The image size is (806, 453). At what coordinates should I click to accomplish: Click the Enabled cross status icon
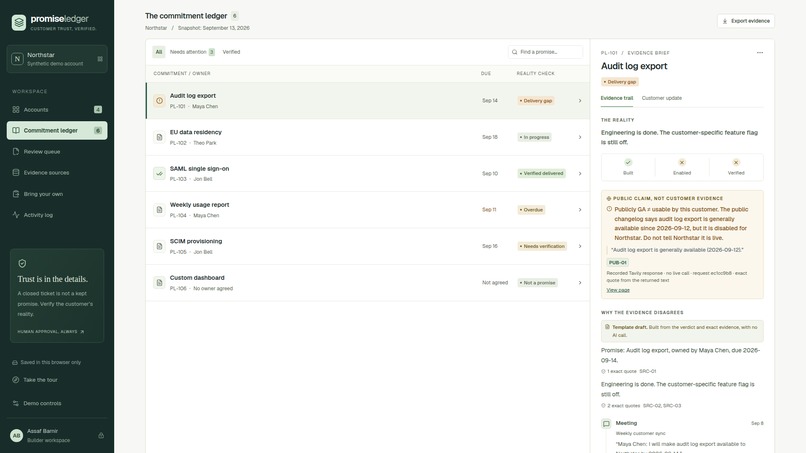pyautogui.click(x=682, y=162)
